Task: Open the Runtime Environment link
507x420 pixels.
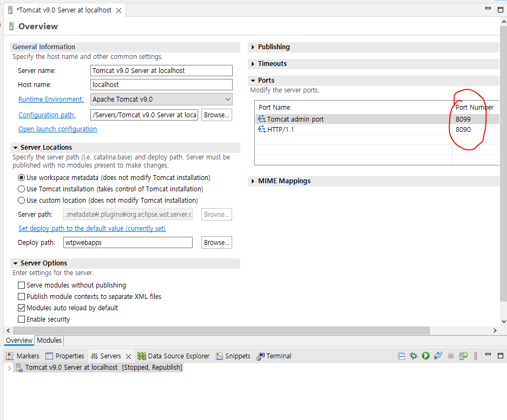Action: coord(51,99)
